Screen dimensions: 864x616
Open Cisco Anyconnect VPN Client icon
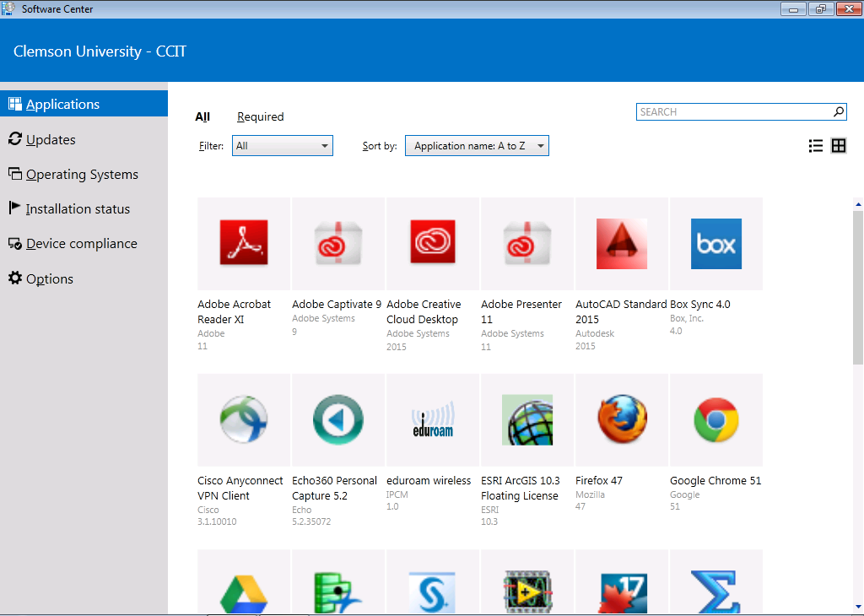pyautogui.click(x=244, y=419)
